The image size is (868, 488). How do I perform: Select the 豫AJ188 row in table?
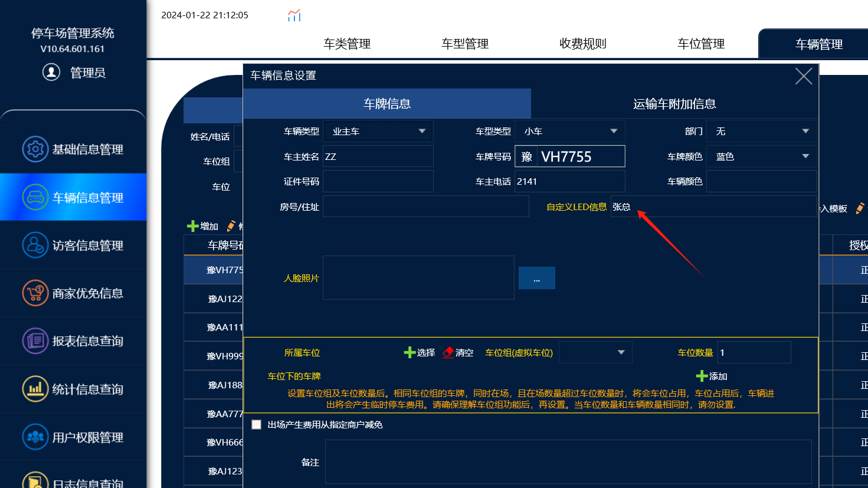tap(214, 385)
